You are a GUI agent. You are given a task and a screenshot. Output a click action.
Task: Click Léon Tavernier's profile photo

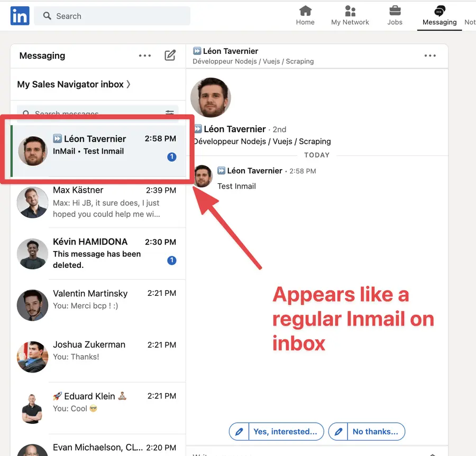[210, 97]
